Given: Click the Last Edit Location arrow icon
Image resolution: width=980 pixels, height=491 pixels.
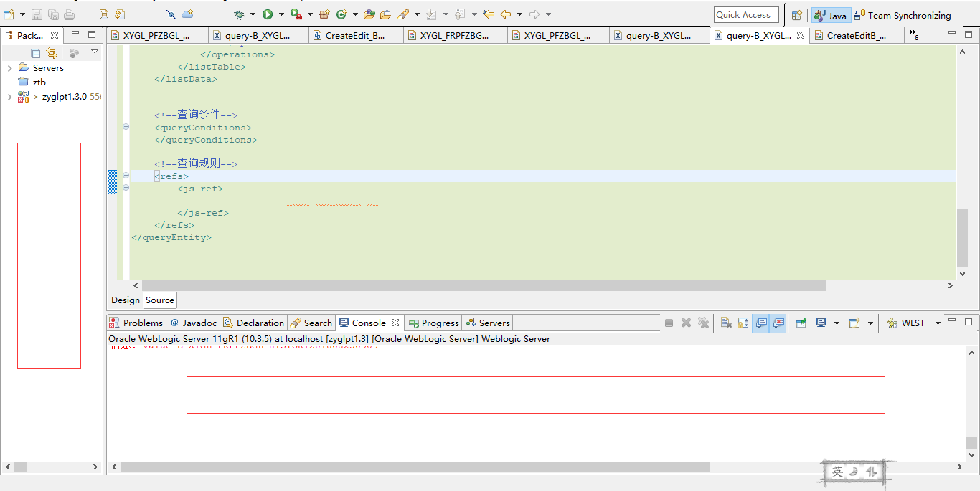Looking at the screenshot, I should pos(489,14).
